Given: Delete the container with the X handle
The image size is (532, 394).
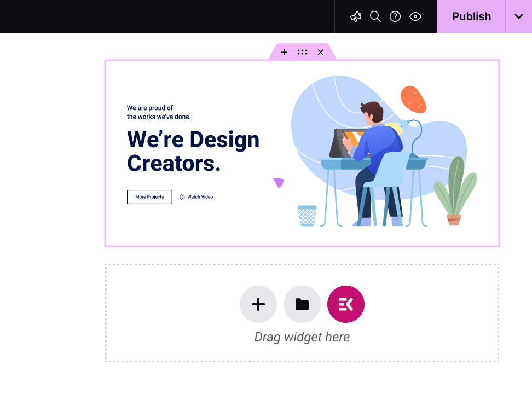Looking at the screenshot, I should pyautogui.click(x=321, y=52).
